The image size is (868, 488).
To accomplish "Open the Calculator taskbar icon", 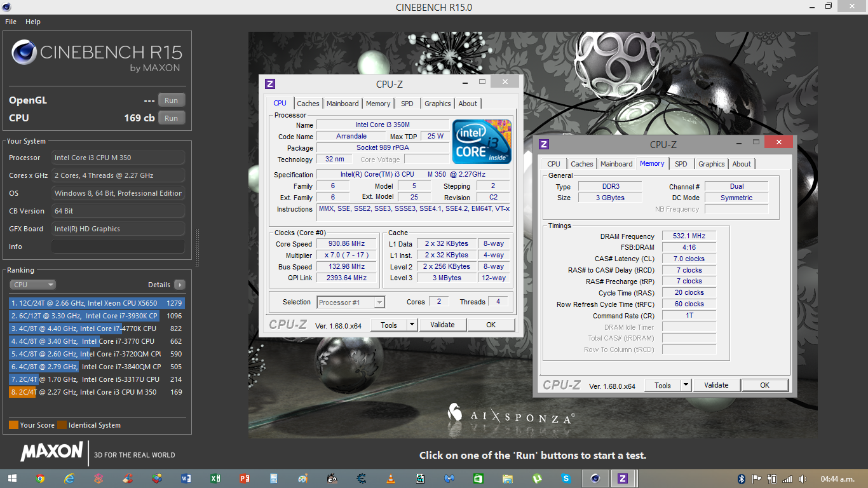I will pyautogui.click(x=274, y=478).
